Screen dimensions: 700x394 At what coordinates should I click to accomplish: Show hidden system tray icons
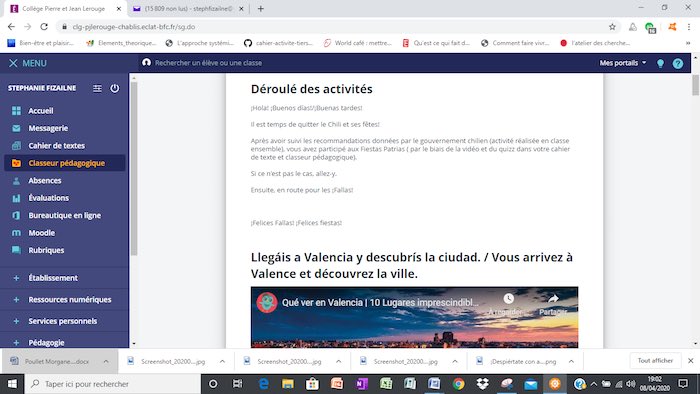pyautogui.click(x=594, y=384)
